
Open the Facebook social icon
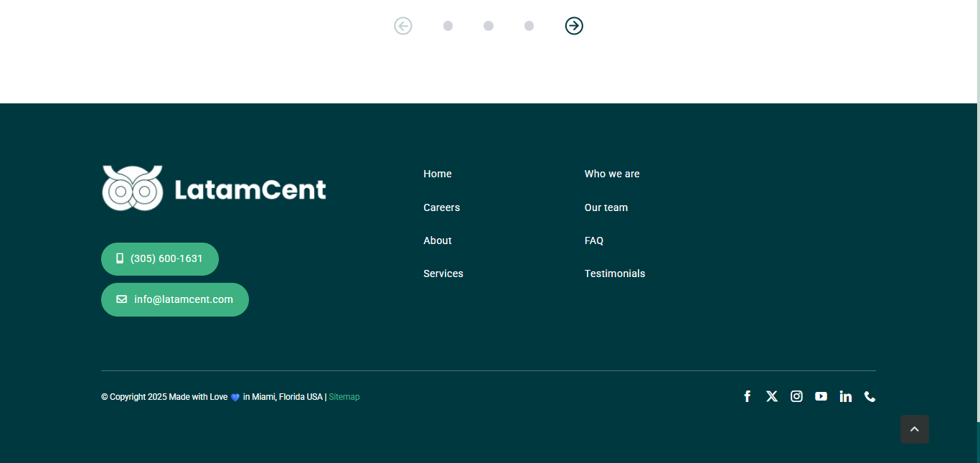click(x=747, y=396)
